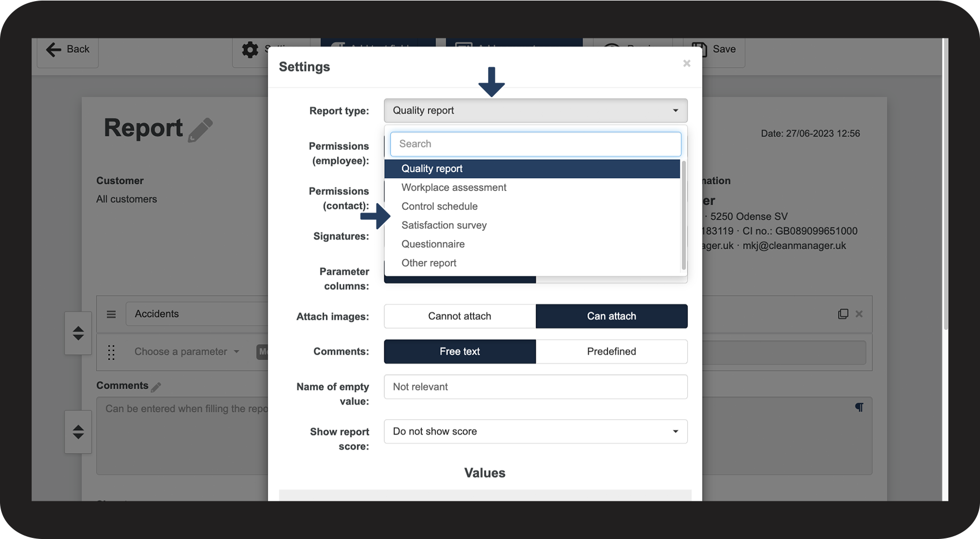Focus the Search field in the dropdown
Viewport: 980px width, 539px height.
click(535, 144)
